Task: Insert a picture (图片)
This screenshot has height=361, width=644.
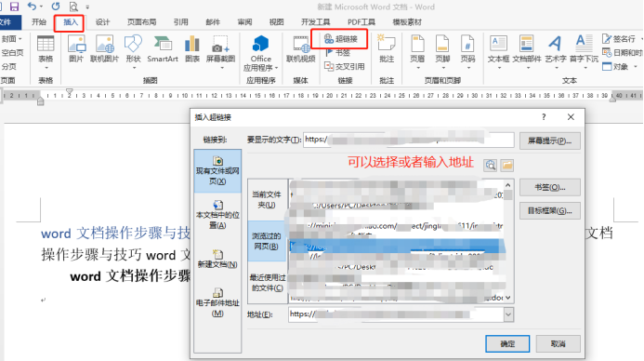Action: 76,49
